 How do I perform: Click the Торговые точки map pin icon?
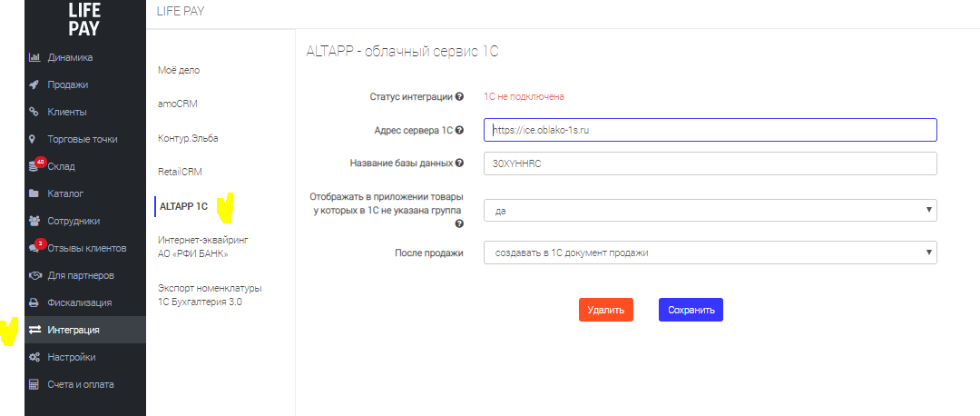pyautogui.click(x=33, y=139)
